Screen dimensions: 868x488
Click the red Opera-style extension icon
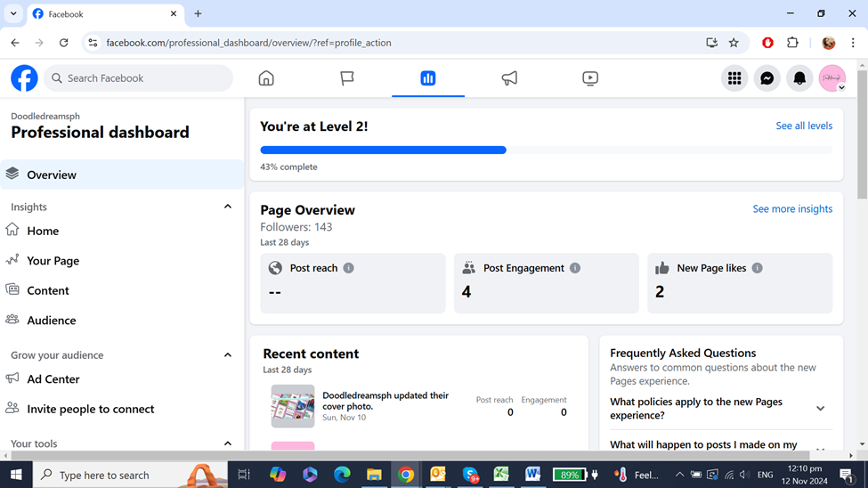click(x=767, y=43)
